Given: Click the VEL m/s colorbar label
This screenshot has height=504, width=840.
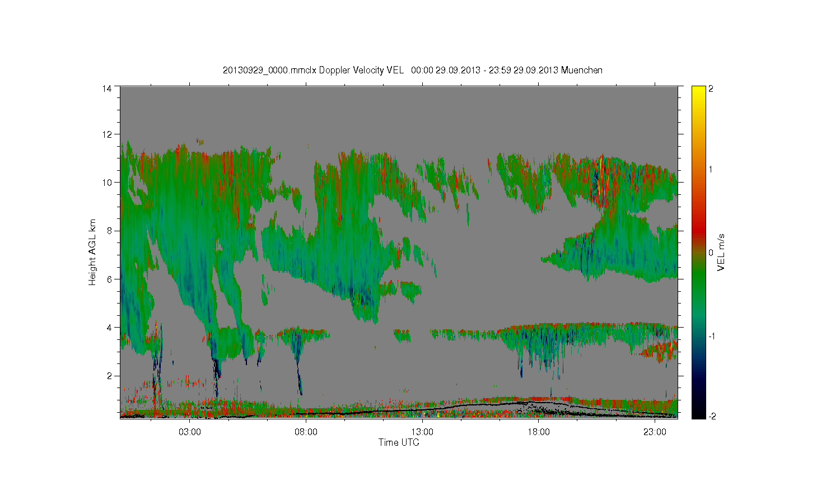Looking at the screenshot, I should [721, 253].
